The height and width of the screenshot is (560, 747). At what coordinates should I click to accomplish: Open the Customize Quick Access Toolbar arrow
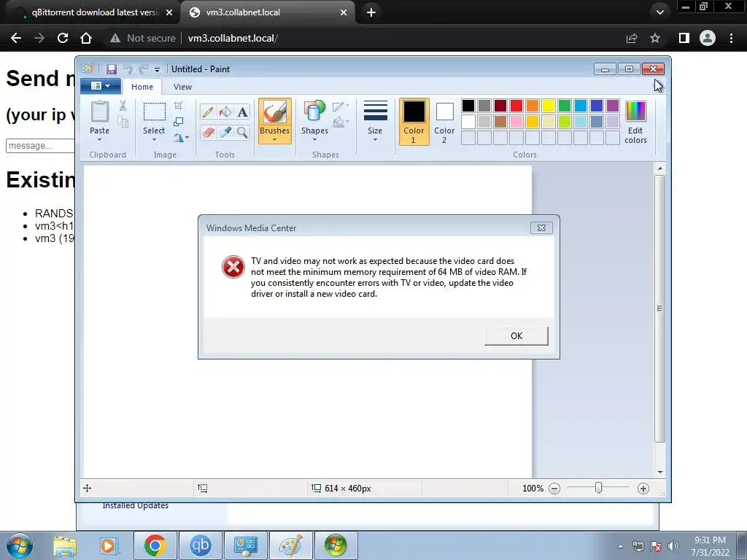click(x=158, y=70)
